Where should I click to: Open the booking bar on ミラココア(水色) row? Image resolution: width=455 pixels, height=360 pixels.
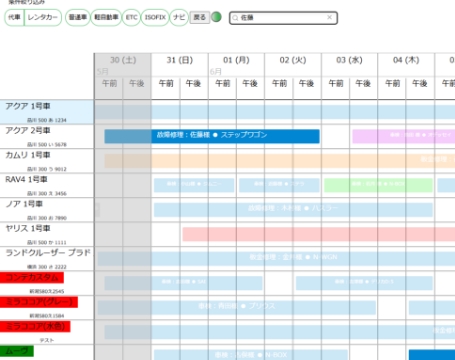coord(280,332)
